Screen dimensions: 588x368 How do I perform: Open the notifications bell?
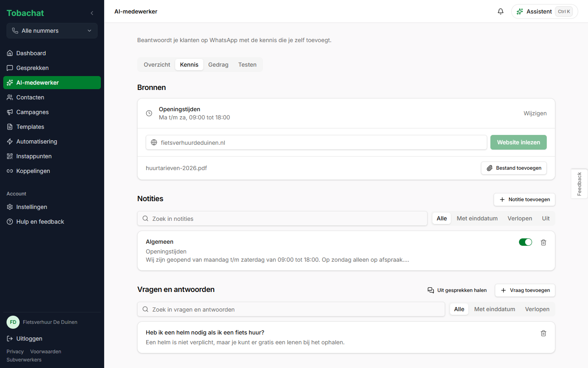(x=501, y=11)
